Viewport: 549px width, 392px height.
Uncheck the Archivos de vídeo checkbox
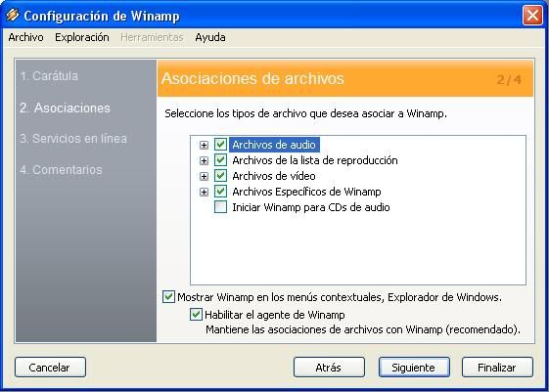[220, 176]
